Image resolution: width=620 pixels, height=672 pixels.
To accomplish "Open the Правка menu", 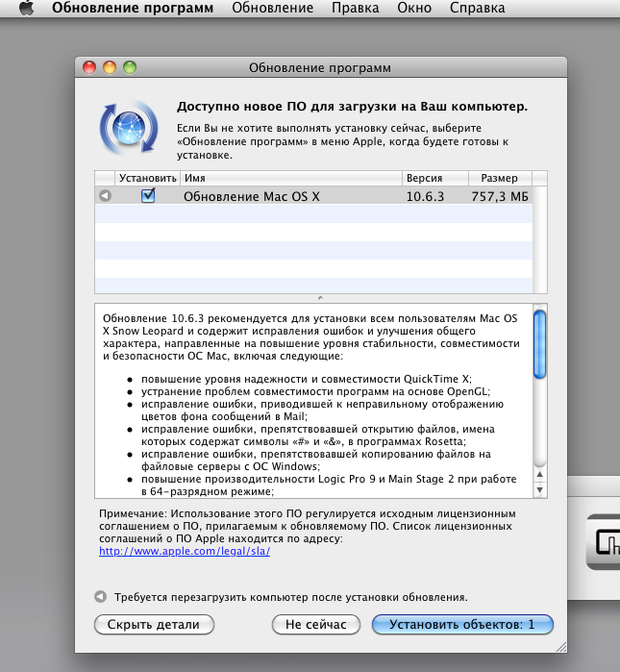I will coord(356,8).
